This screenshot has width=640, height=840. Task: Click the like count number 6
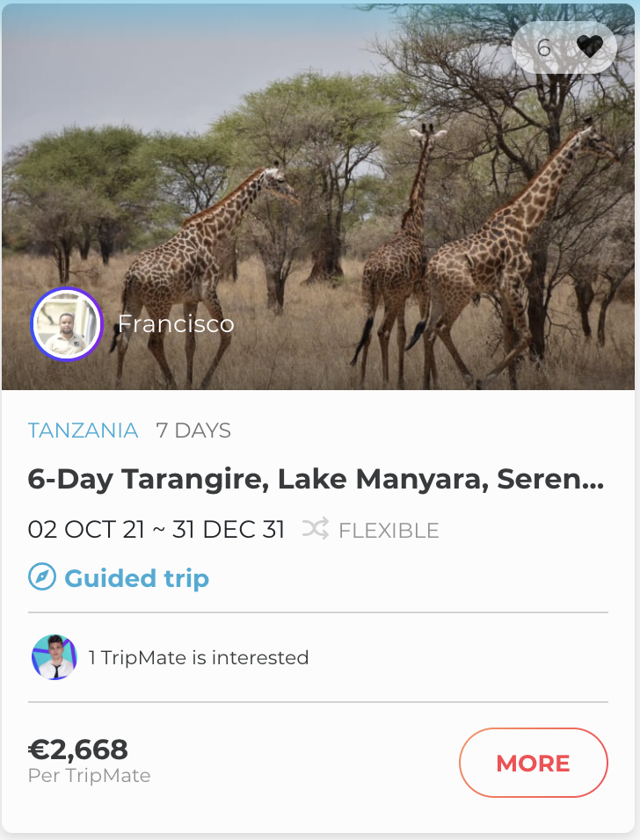[543, 47]
